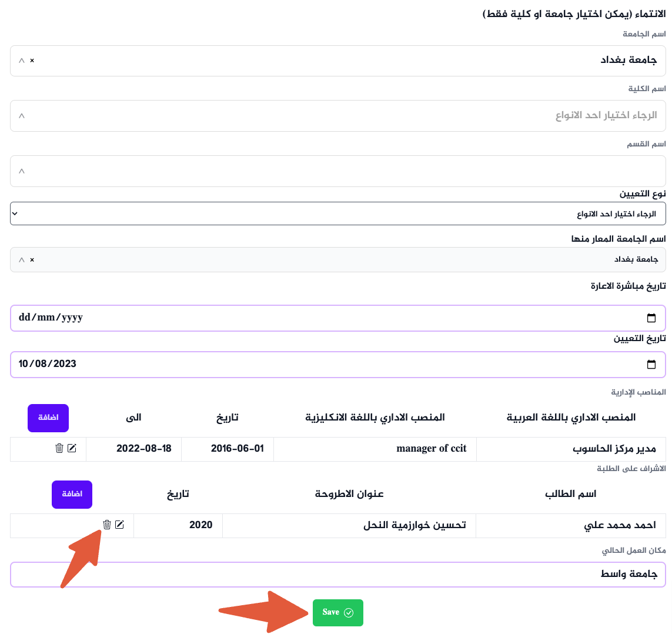Remove the selected اسم الجامعة المعار منها value
The height and width of the screenshot is (644, 672).
click(32, 259)
